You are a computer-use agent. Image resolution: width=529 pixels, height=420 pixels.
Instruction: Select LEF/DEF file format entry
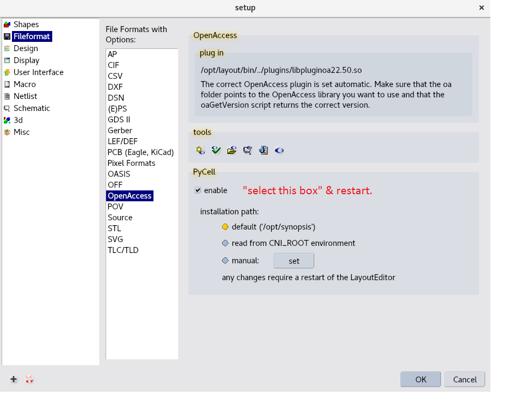point(122,141)
